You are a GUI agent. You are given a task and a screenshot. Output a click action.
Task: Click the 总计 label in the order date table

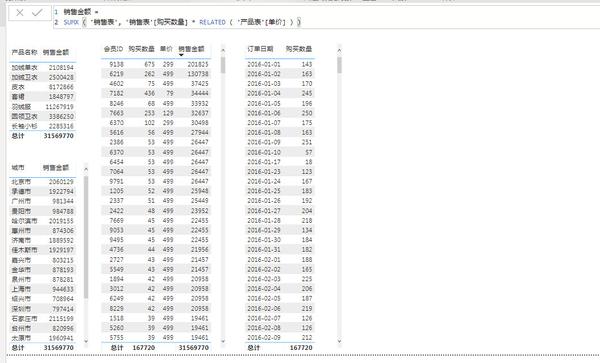[253, 348]
